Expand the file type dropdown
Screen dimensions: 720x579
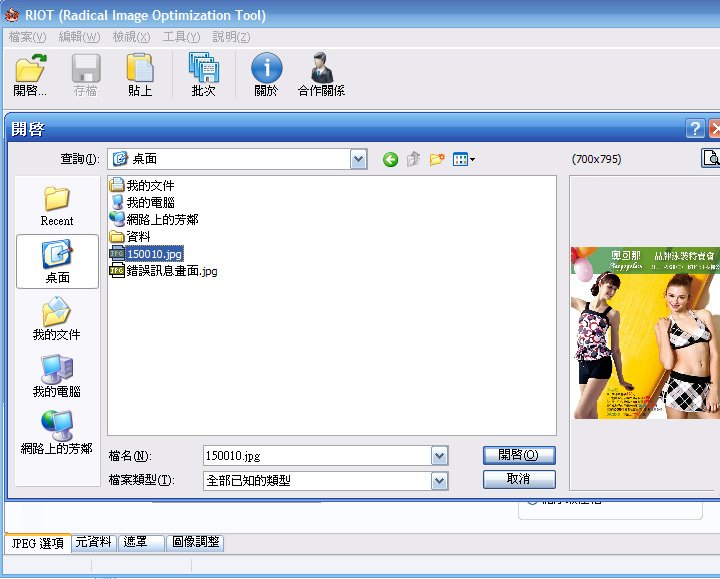point(439,481)
